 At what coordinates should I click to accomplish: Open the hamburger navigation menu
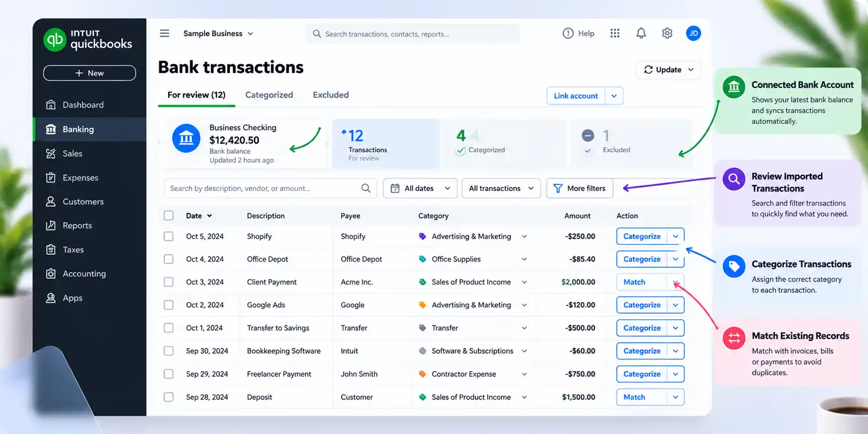tap(164, 34)
